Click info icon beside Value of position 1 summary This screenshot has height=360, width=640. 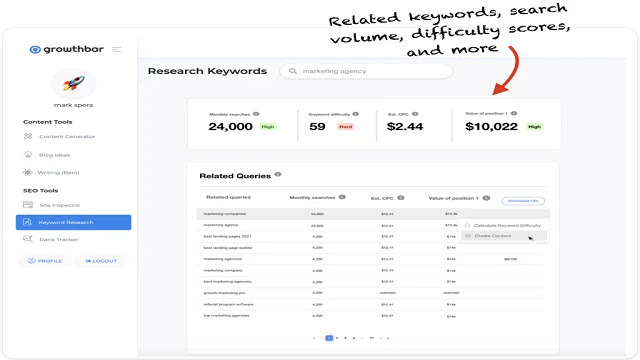514,113
